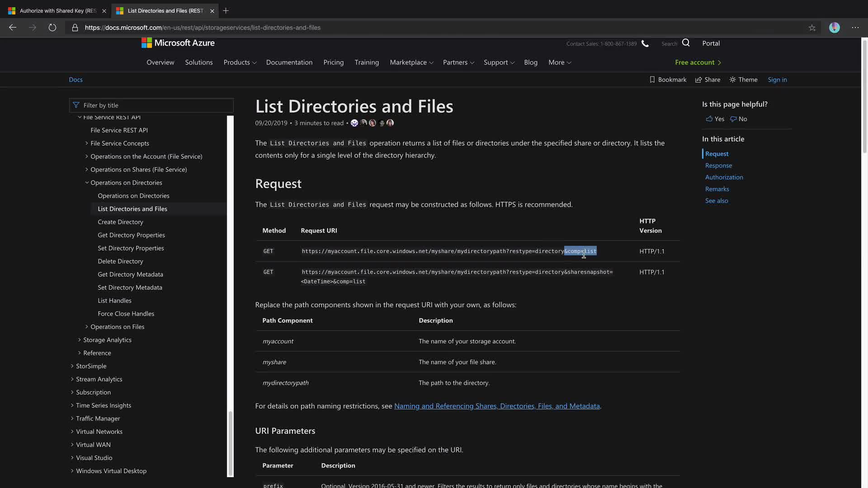The height and width of the screenshot is (488, 868).
Task: Click the Azure search magnifier icon
Action: coord(686,43)
